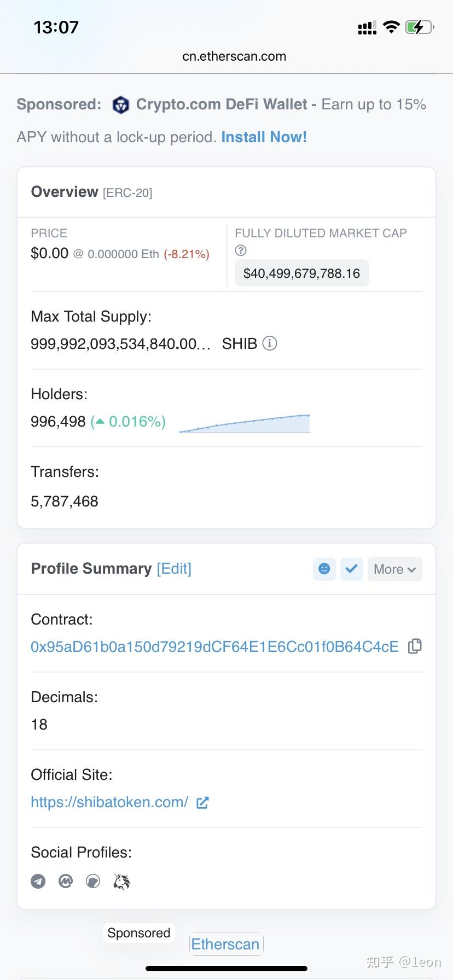Screen dimensions: 453x980
Task: Open the Uniswap unicorn profile icon
Action: [x=121, y=882]
